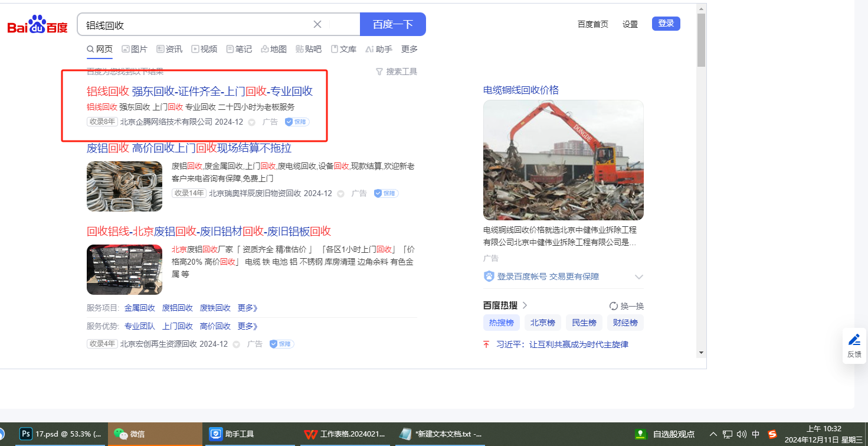Expand the Baidu account login guarantee chevron
868x446 pixels.
click(x=638, y=277)
